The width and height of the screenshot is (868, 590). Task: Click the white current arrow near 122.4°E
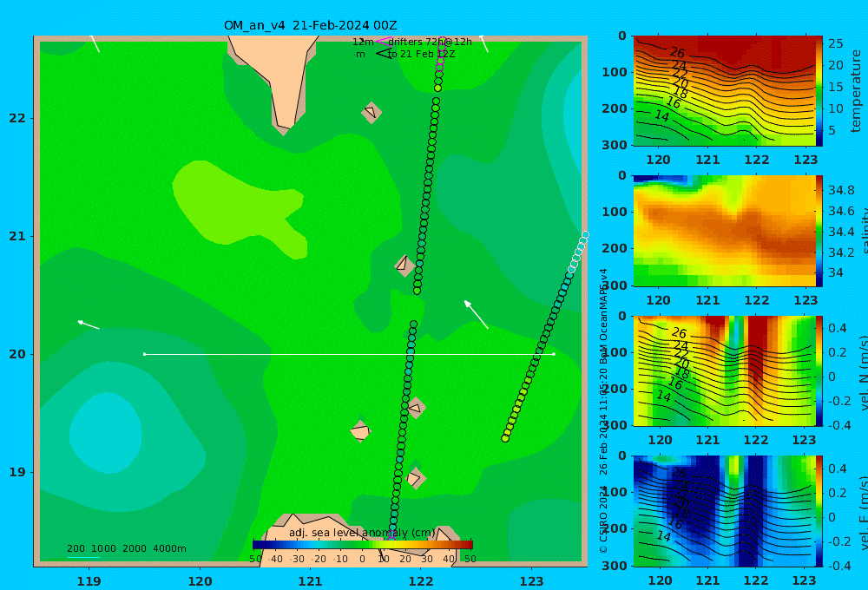pos(476,314)
